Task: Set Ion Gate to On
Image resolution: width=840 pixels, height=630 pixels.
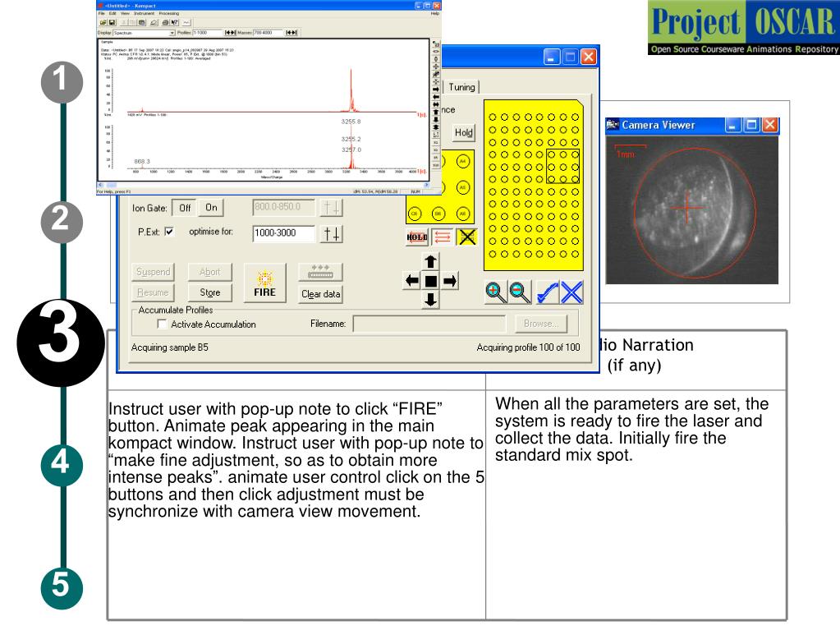Action: [x=211, y=208]
